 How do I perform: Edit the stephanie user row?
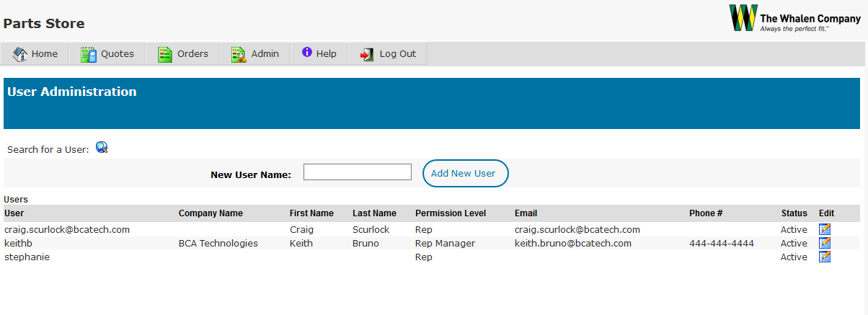pyautogui.click(x=825, y=257)
